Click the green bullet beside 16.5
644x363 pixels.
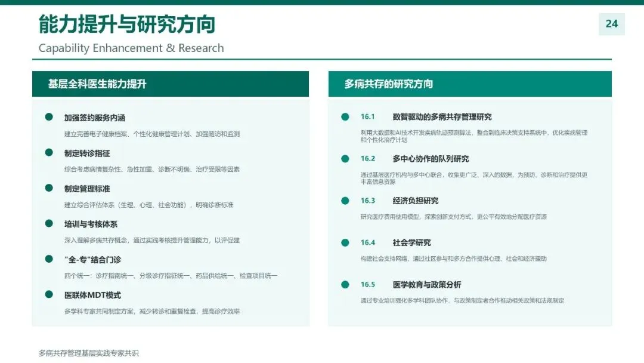pos(345,284)
